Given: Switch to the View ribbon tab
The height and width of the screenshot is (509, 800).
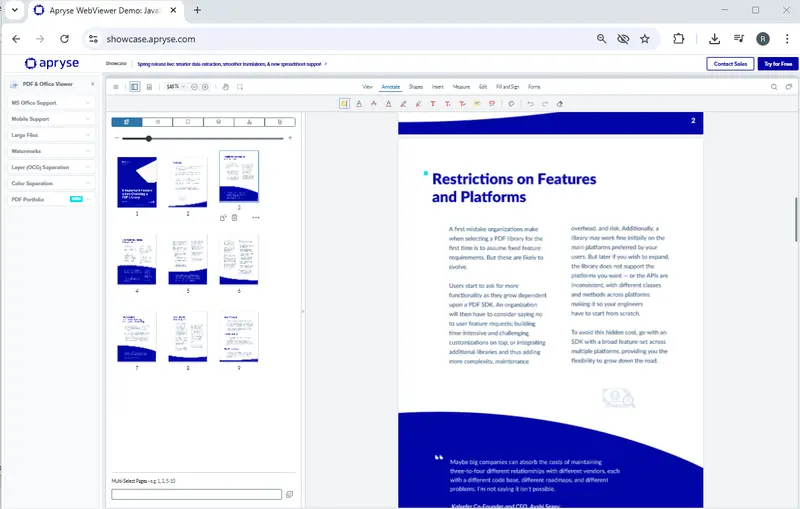Looking at the screenshot, I should point(367,87).
